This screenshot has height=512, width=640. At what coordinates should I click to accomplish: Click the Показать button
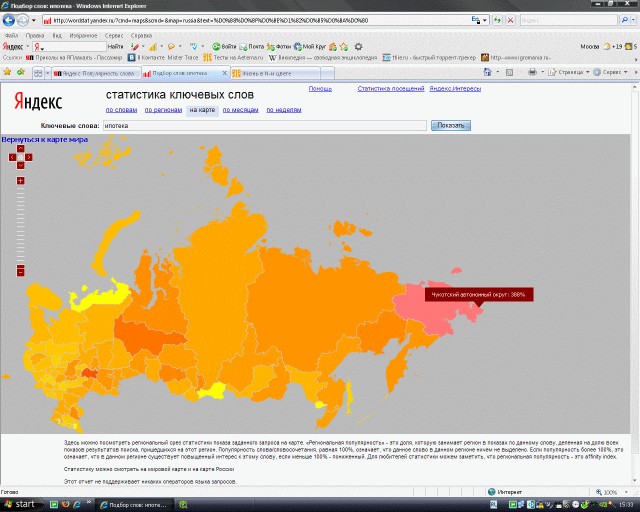(x=451, y=126)
